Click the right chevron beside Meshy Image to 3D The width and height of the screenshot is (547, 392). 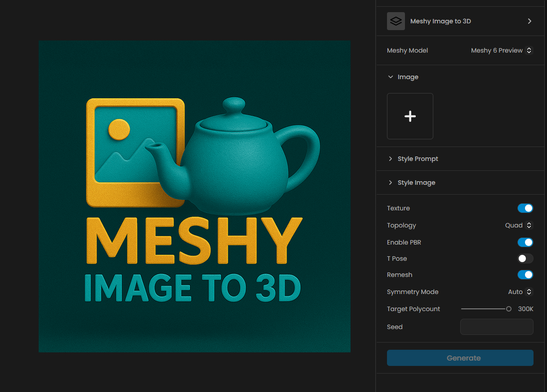pyautogui.click(x=529, y=21)
